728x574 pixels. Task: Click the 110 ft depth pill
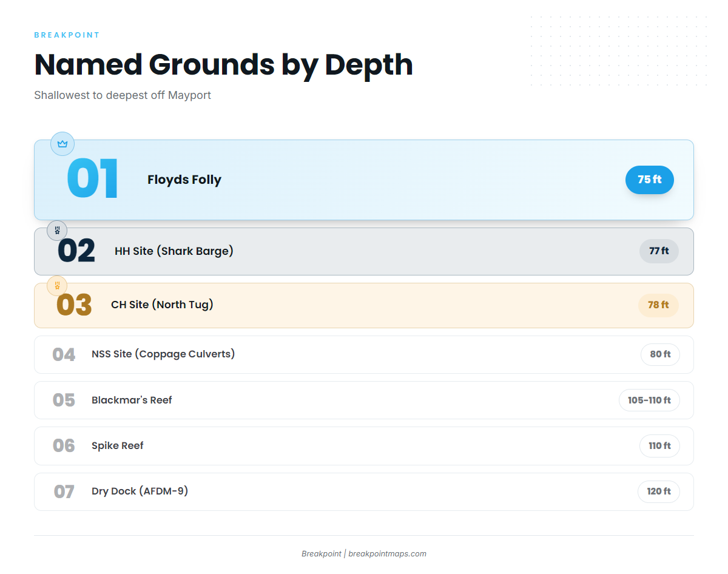(659, 446)
